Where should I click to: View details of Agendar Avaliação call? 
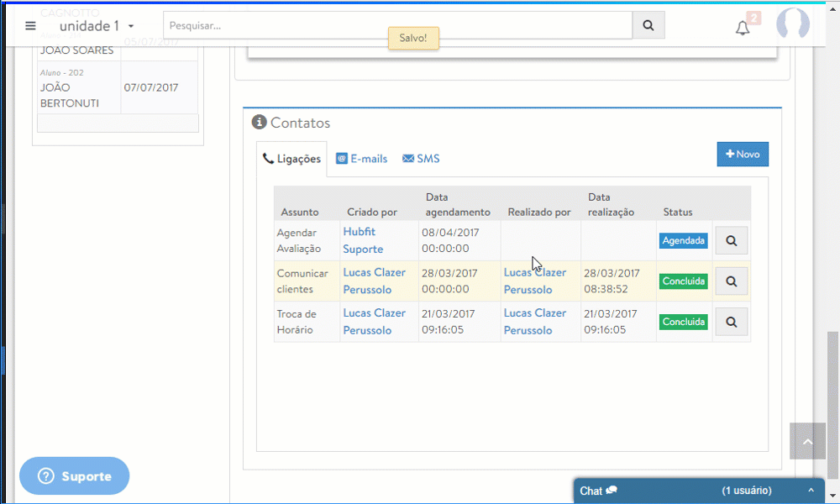click(731, 240)
